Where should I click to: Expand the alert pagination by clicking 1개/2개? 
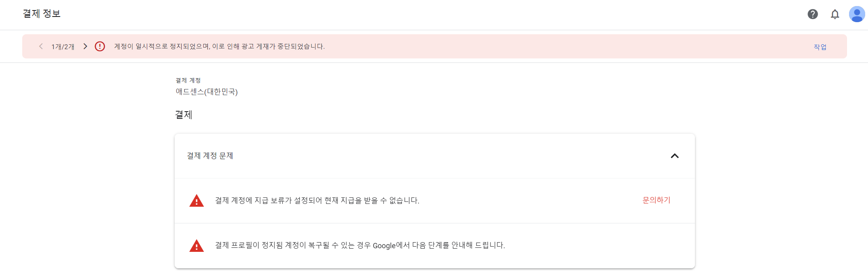coord(63,46)
